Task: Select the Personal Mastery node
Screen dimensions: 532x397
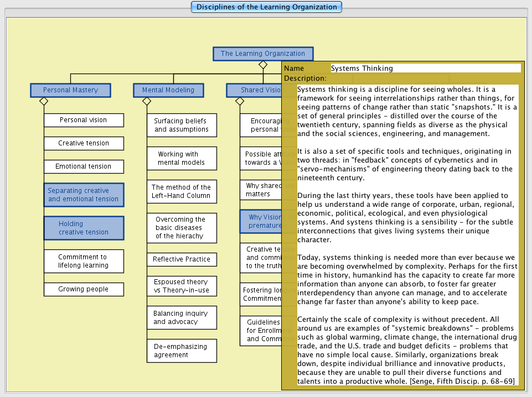Action: pyautogui.click(x=70, y=90)
